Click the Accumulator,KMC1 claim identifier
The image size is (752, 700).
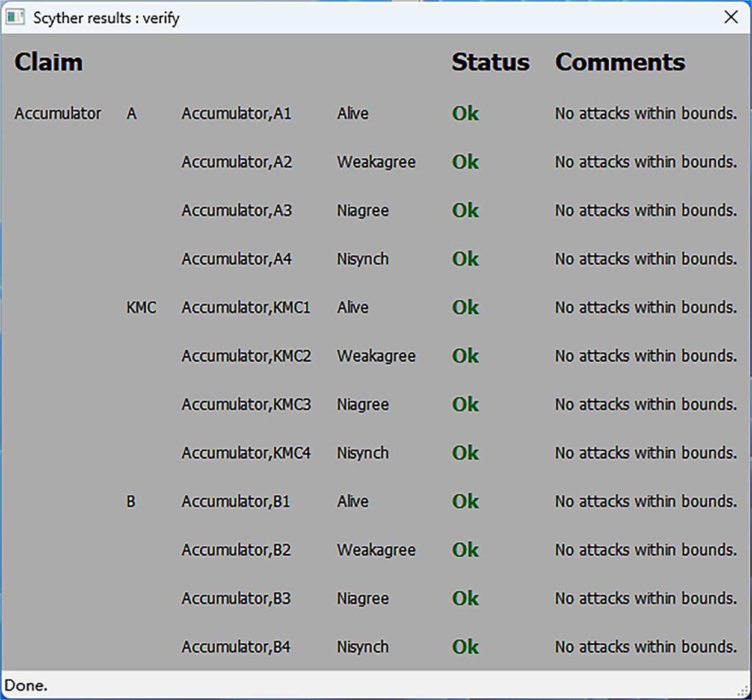[x=246, y=308]
